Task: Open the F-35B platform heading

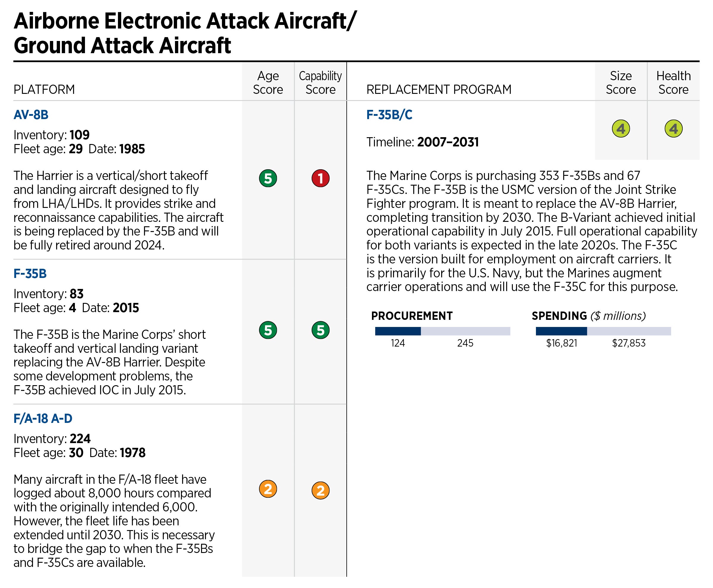Action: (30, 273)
